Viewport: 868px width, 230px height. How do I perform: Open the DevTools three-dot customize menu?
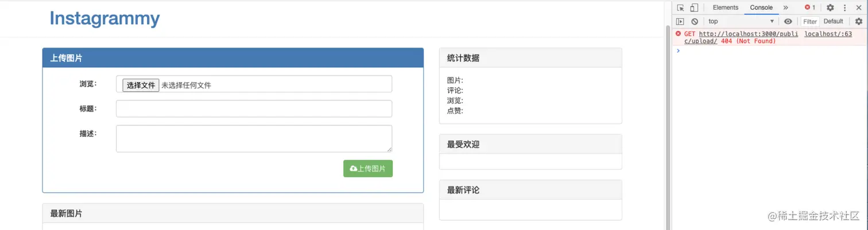point(844,7)
